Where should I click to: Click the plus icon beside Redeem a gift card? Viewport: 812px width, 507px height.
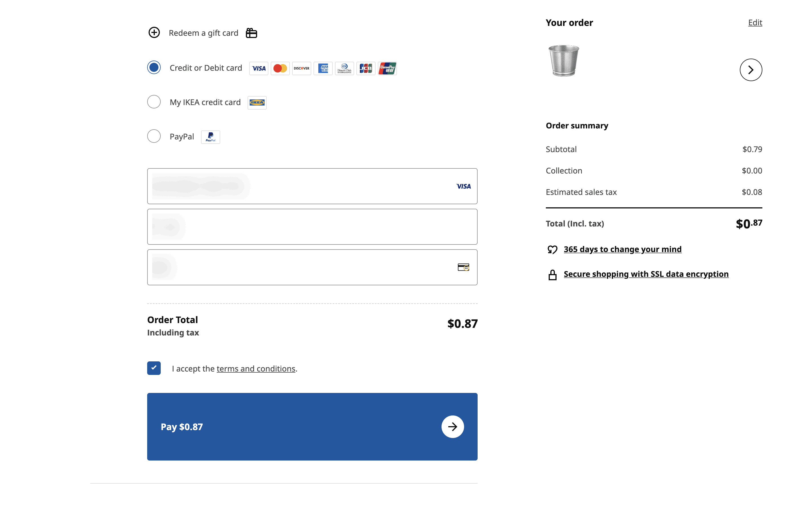click(154, 32)
